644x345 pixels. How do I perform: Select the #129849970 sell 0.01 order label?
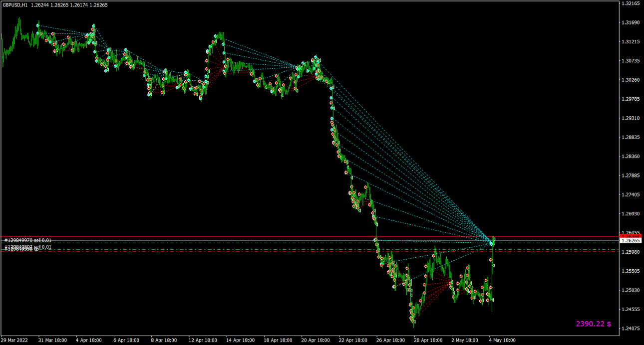(28, 240)
